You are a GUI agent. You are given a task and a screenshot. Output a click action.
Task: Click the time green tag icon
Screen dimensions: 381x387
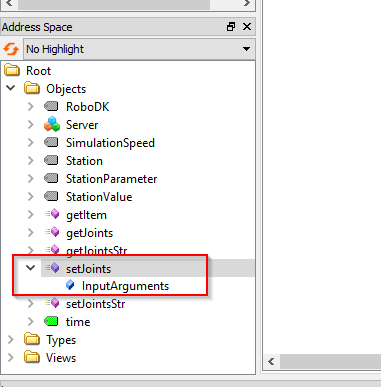(51, 322)
